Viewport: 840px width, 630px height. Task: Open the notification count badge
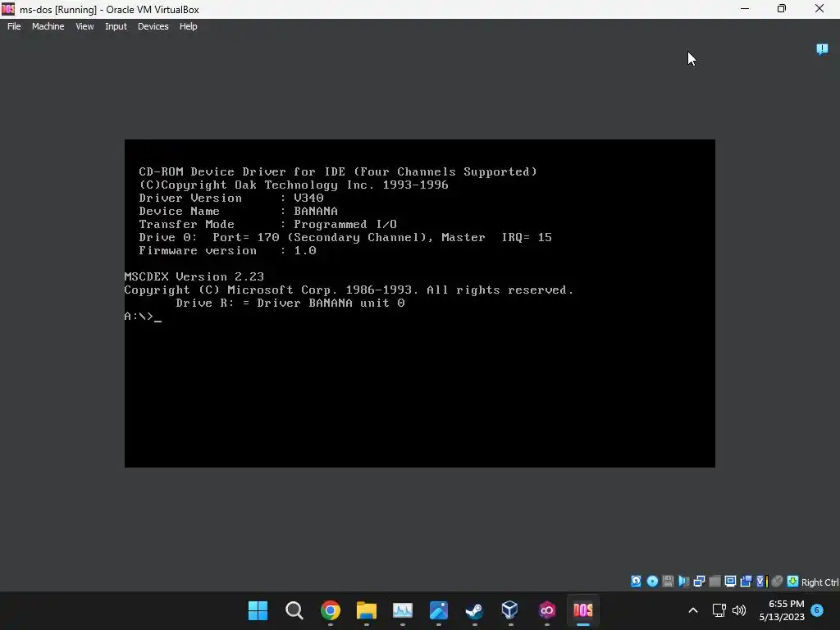(x=817, y=610)
